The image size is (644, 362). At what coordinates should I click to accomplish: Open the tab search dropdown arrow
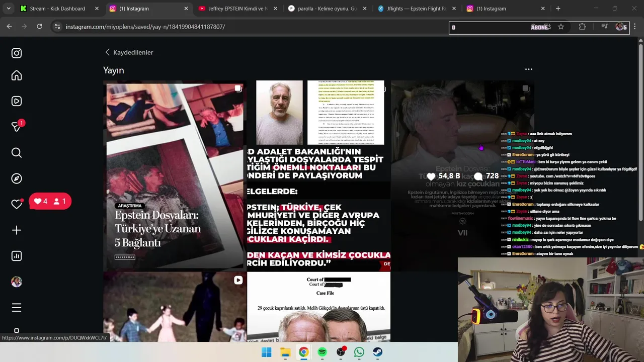(8, 9)
